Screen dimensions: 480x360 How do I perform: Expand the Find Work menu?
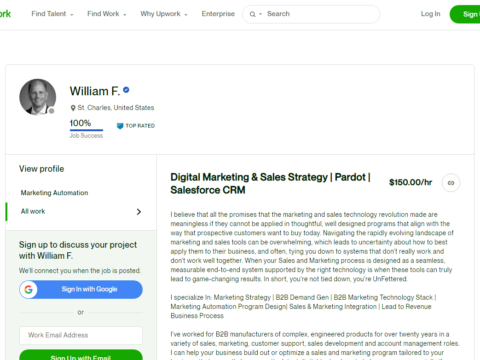click(x=107, y=14)
